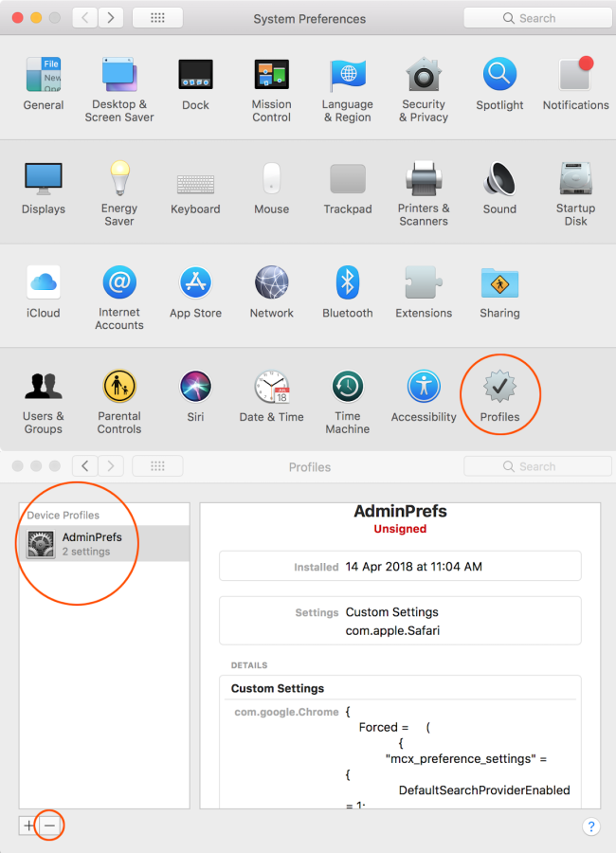Open Profiles help with question mark button
Viewport: 616px width, 853px height.
click(591, 826)
